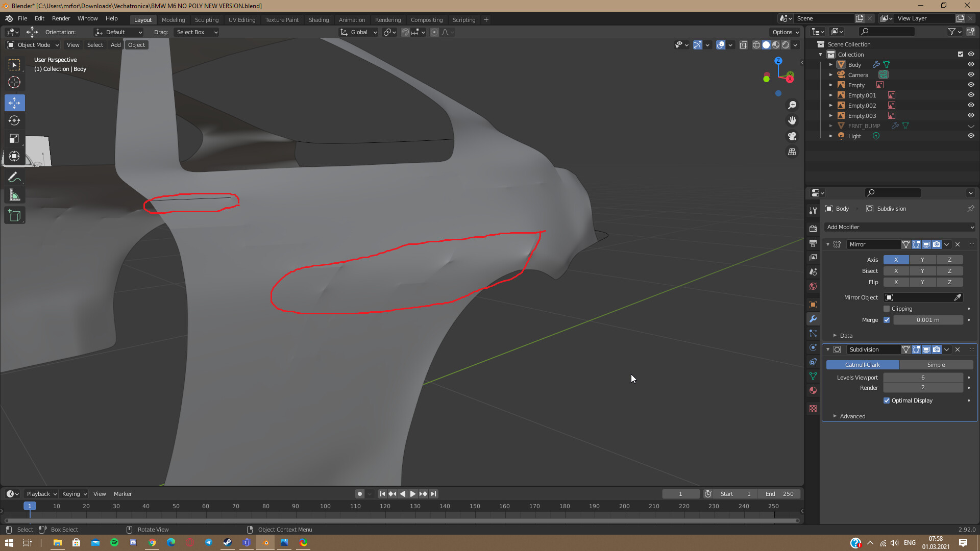Open the Material properties tab icon
The height and width of the screenshot is (551, 980).
[813, 390]
